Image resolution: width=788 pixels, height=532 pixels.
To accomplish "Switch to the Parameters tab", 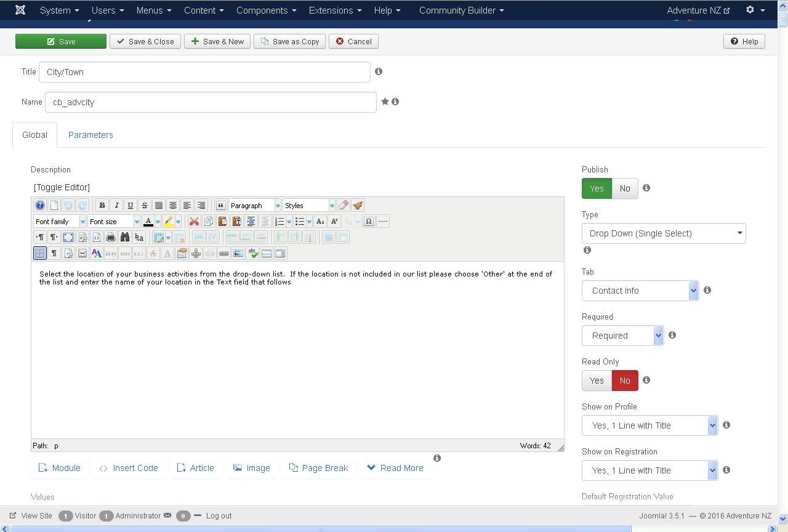I will [90, 135].
